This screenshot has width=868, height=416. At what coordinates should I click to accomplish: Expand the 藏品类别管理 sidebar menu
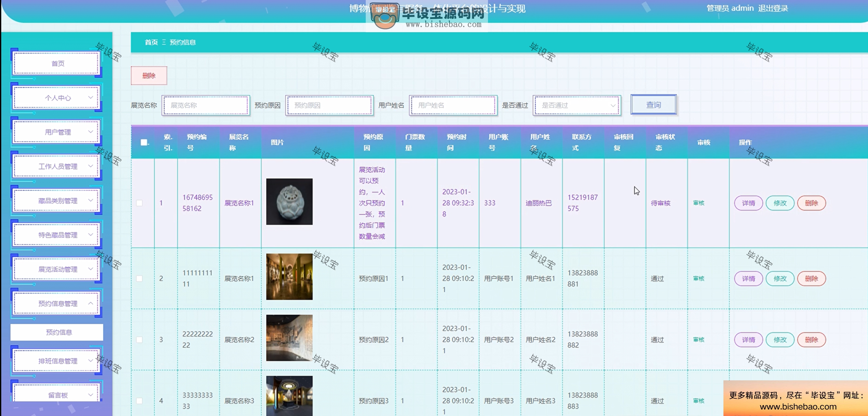(56, 201)
